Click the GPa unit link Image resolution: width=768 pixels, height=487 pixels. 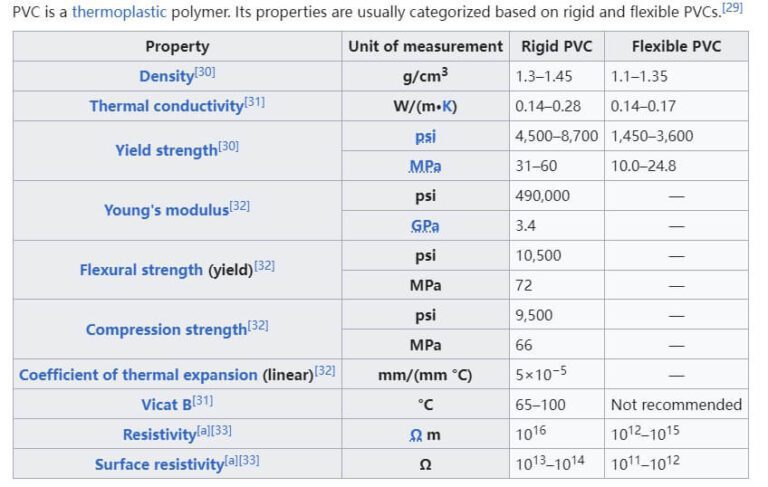coord(425,226)
